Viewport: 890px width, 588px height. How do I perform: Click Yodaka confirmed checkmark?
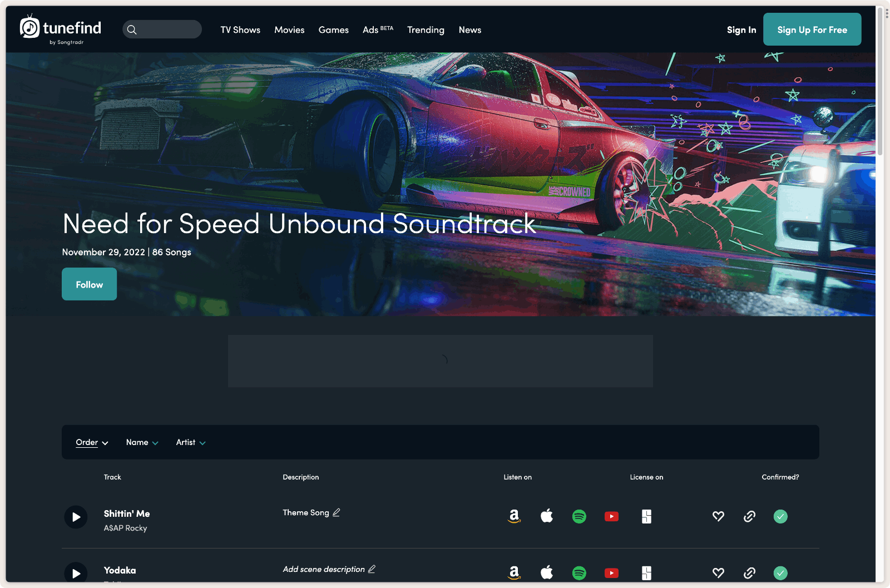pyautogui.click(x=780, y=573)
